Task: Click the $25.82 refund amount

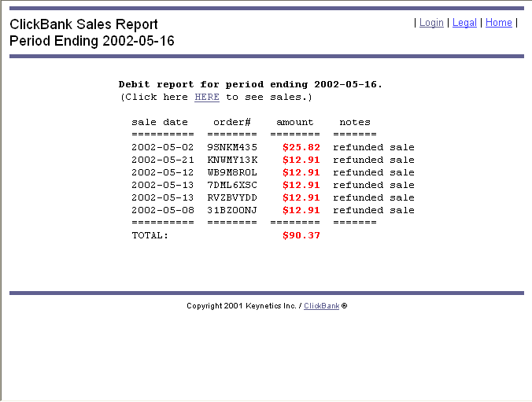Action: click(x=301, y=147)
